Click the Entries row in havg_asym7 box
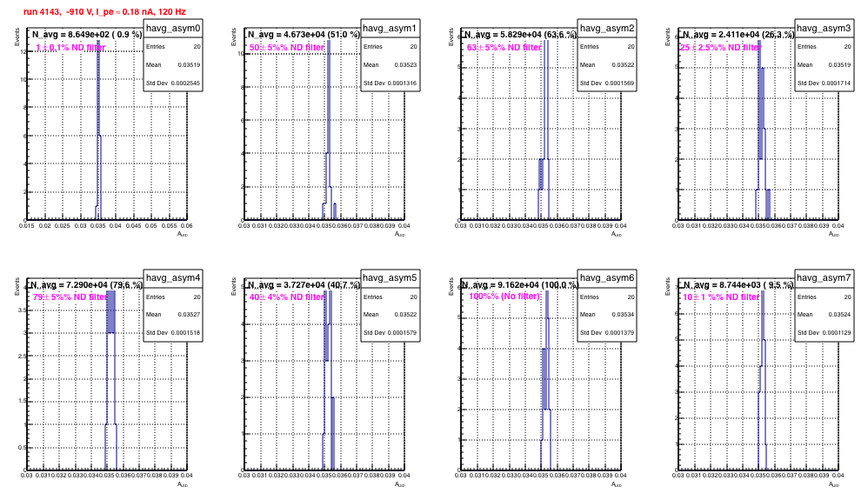 tap(825, 297)
